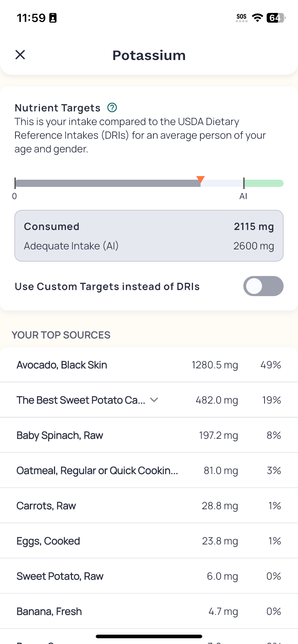The width and height of the screenshot is (298, 644).
Task: Expand The Best Sweet Potato recipe chevron
Action: tap(154, 400)
